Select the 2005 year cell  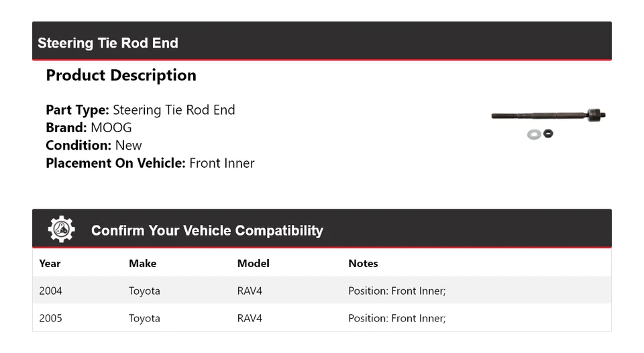50,318
